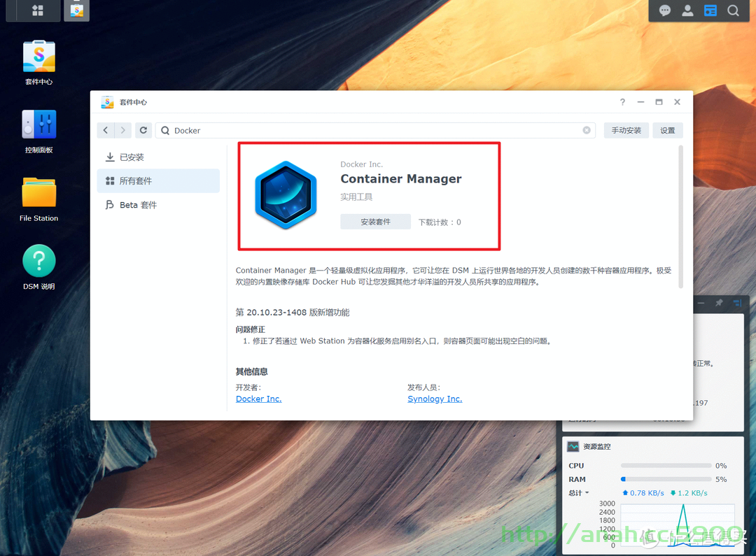Click the 安装套件 button
Viewport: 756px width, 556px height.
point(376,222)
